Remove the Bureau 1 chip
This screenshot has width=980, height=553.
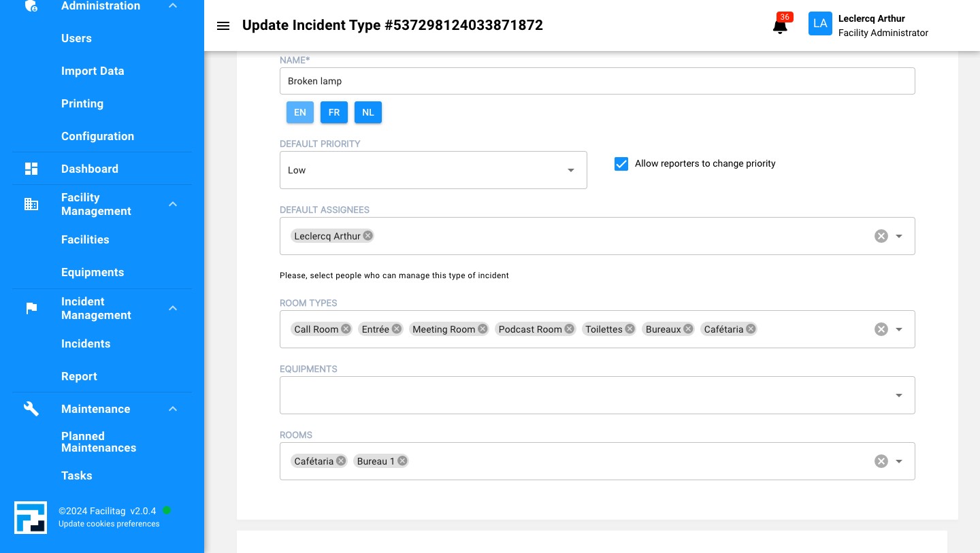[x=402, y=460]
